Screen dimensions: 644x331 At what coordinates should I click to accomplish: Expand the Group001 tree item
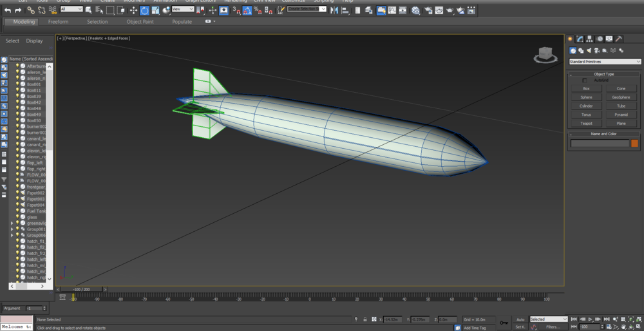tap(12, 229)
